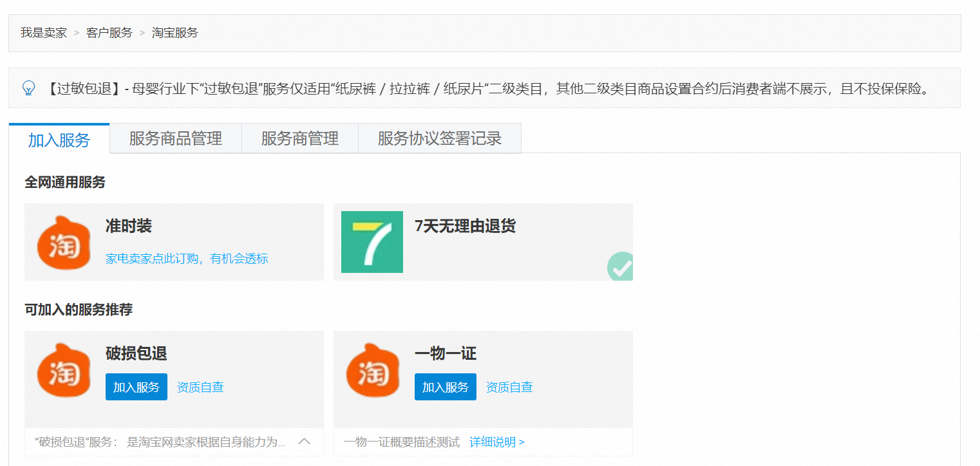
Task: Open 资质自查 link for 一物一证
Action: tap(509, 387)
